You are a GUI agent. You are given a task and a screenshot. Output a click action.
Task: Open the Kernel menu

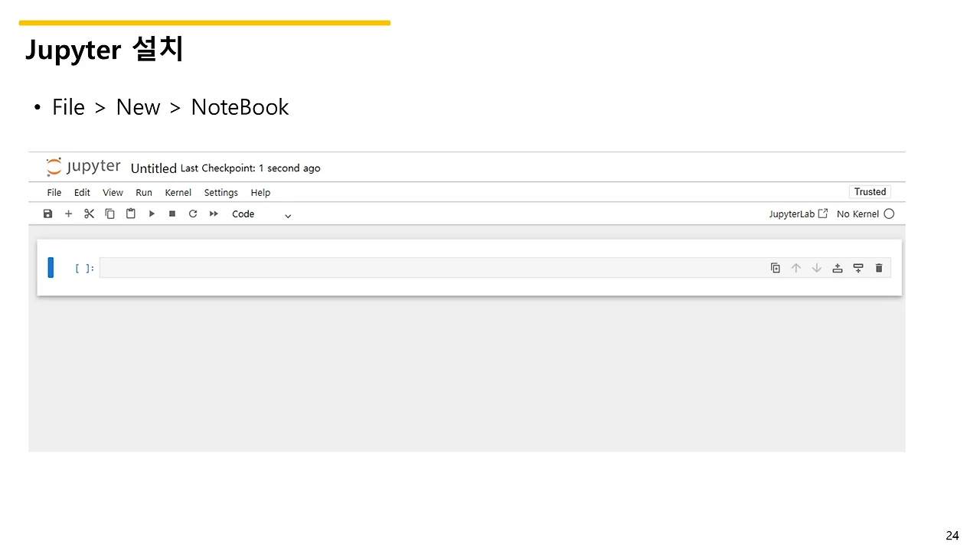coord(178,193)
